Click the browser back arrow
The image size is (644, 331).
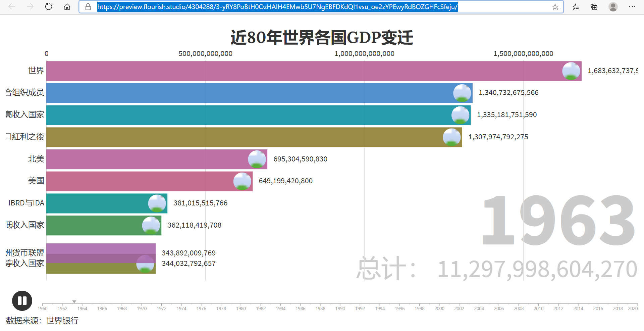(x=12, y=7)
